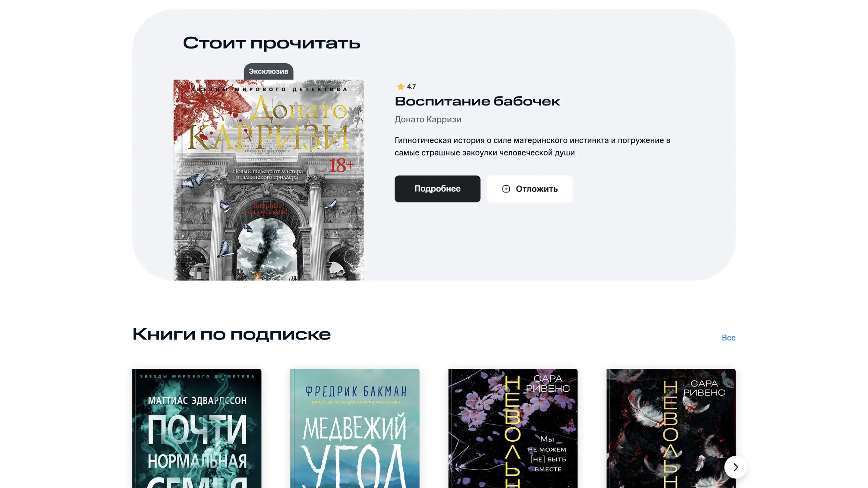Open author page Донато Карризи
The image size is (868, 488).
point(428,120)
